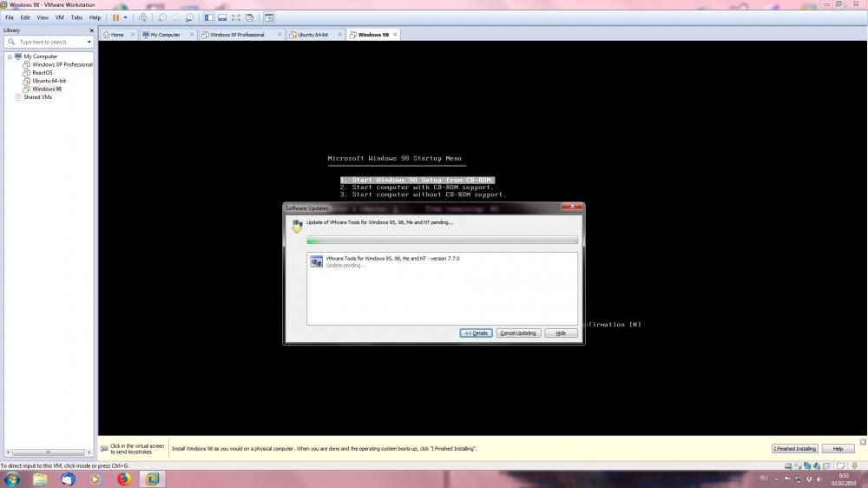This screenshot has width=868, height=488.
Task: Click the volume icon in system tray
Action: pyautogui.click(x=820, y=479)
